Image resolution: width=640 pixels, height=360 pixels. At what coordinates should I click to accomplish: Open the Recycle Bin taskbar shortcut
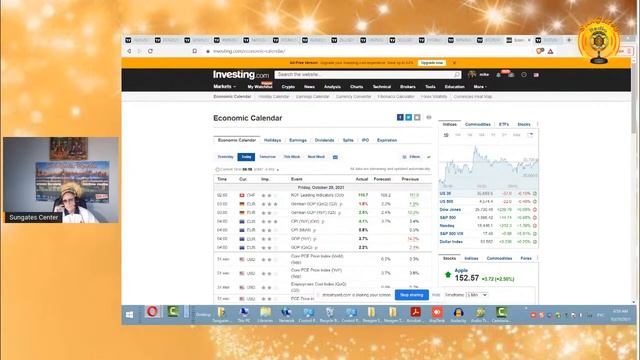(329, 313)
